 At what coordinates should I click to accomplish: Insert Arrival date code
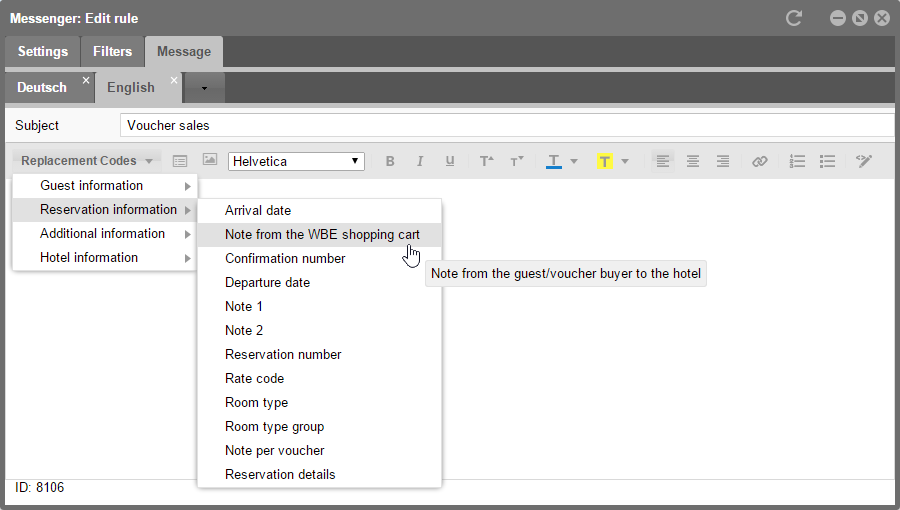(x=319, y=211)
